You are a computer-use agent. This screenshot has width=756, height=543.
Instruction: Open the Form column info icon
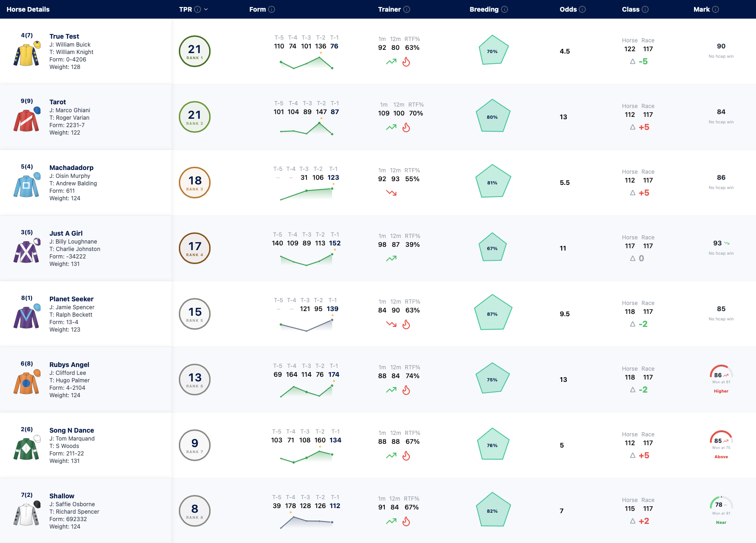coord(272,9)
